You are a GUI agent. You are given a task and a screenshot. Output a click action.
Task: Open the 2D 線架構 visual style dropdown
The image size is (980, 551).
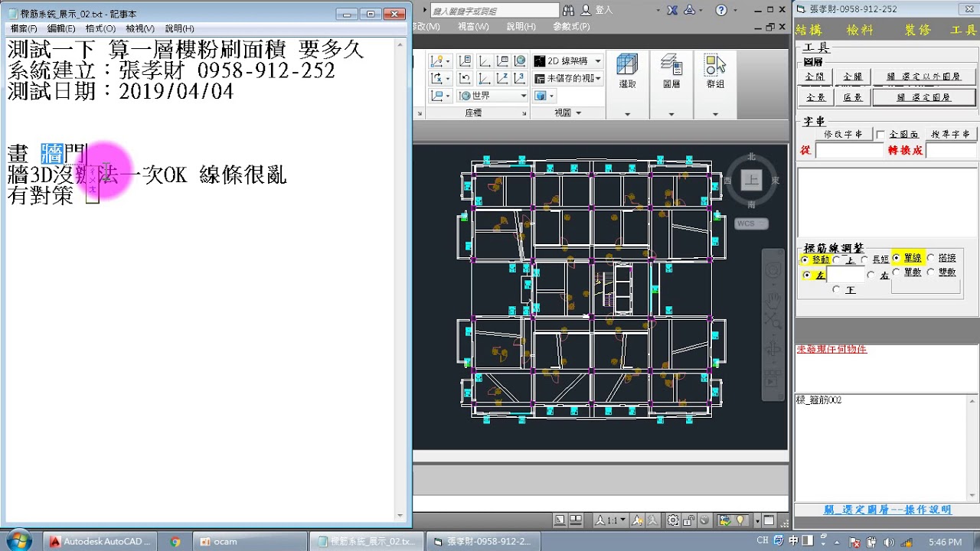(x=568, y=61)
